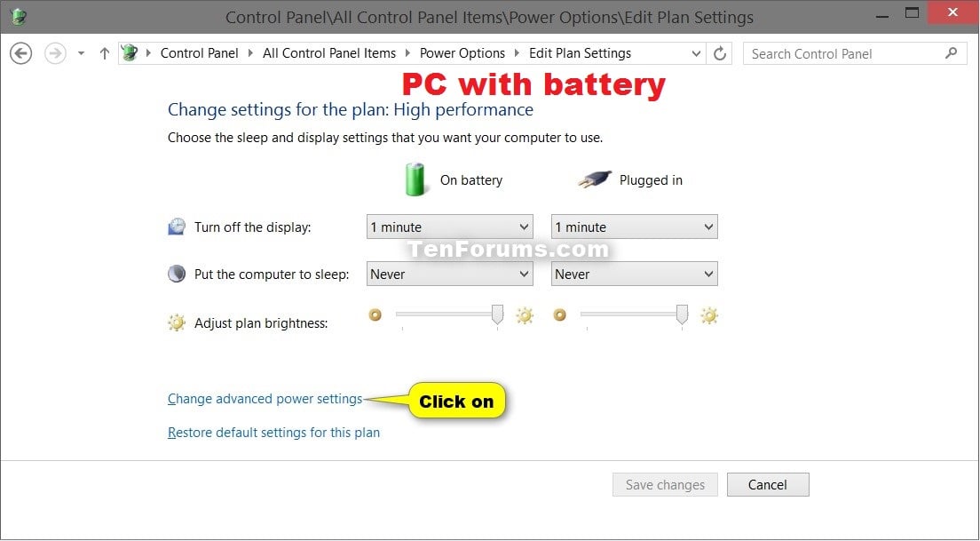Select Power Options in breadcrumb path
Screen dimensions: 980x541
click(462, 53)
